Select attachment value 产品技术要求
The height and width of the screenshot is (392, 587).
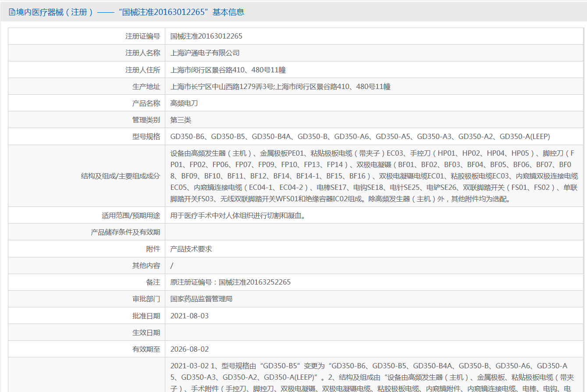click(x=191, y=249)
